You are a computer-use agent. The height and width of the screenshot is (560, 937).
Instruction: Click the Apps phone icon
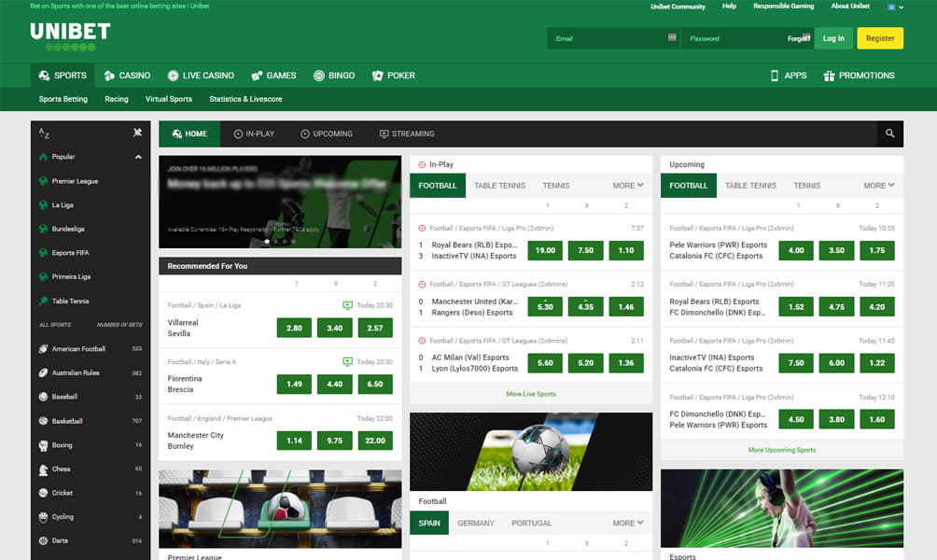click(775, 76)
